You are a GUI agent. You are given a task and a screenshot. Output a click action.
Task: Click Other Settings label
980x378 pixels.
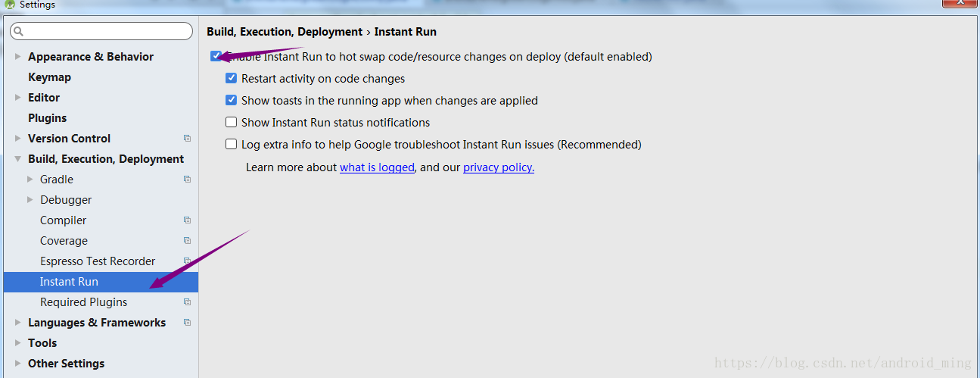[x=66, y=364]
